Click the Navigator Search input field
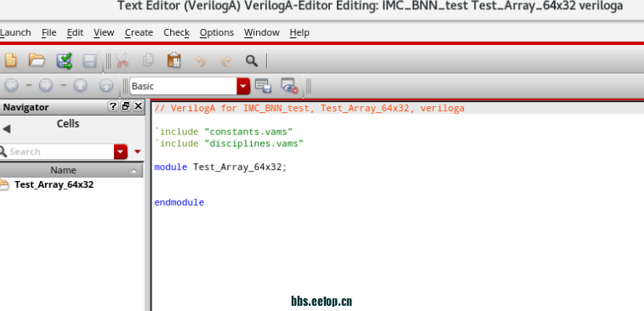The width and height of the screenshot is (644, 311). click(60, 152)
